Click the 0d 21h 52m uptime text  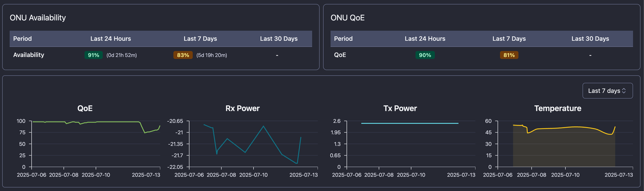[x=122, y=55]
